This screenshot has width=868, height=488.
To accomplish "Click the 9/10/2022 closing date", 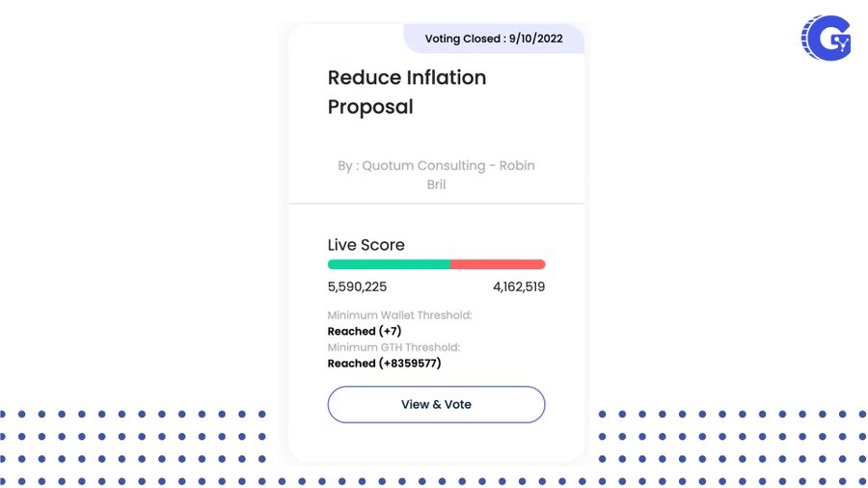I will 538,40.
